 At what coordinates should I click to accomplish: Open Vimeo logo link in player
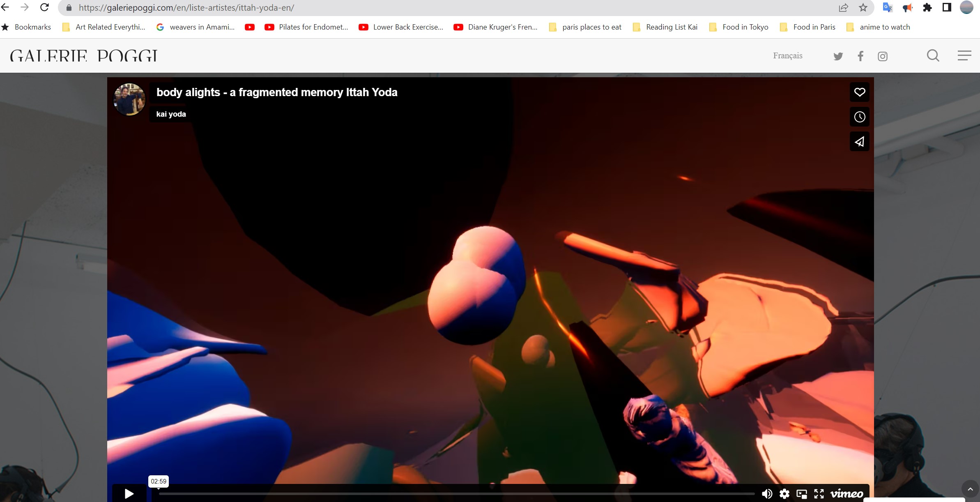(847, 493)
